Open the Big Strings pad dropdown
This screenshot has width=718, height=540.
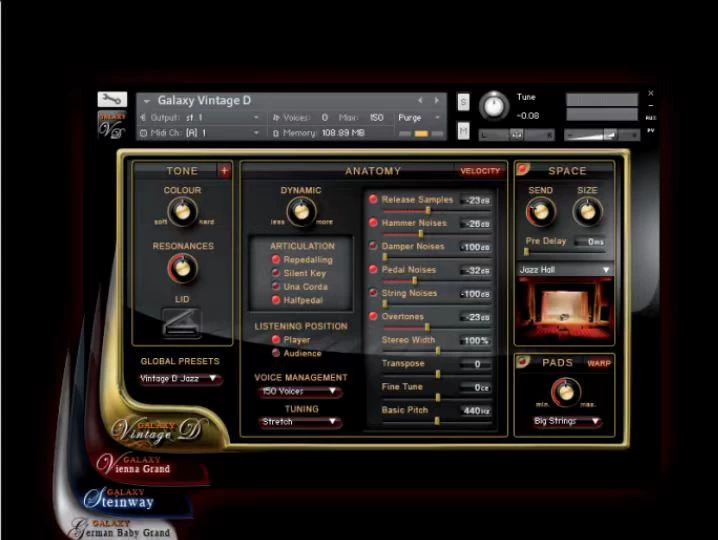[566, 421]
